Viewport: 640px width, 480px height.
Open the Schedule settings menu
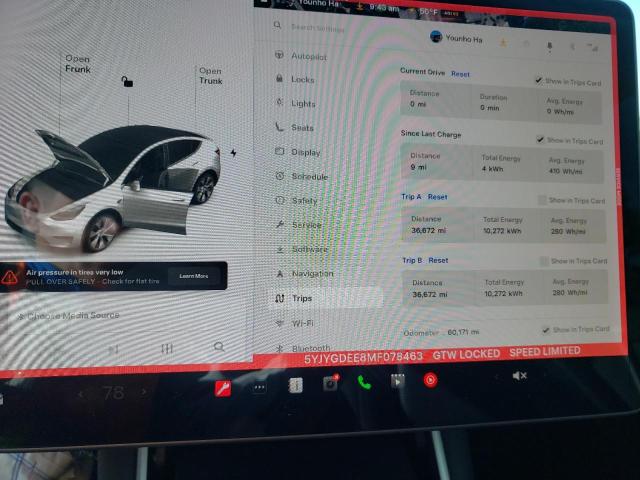(x=302, y=176)
